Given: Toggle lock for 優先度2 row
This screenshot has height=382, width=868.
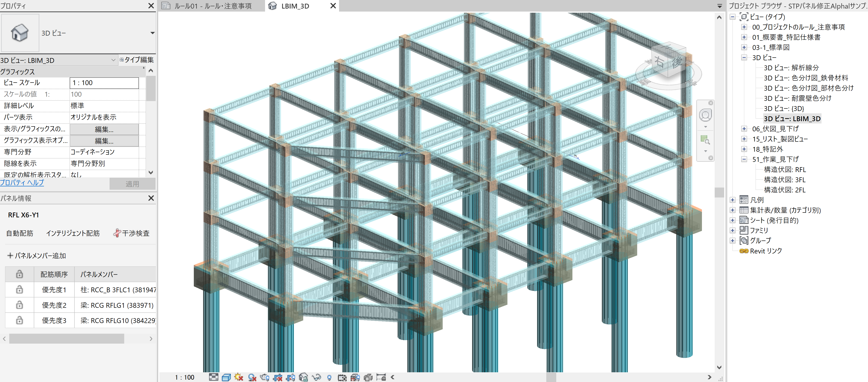Looking at the screenshot, I should 20,305.
